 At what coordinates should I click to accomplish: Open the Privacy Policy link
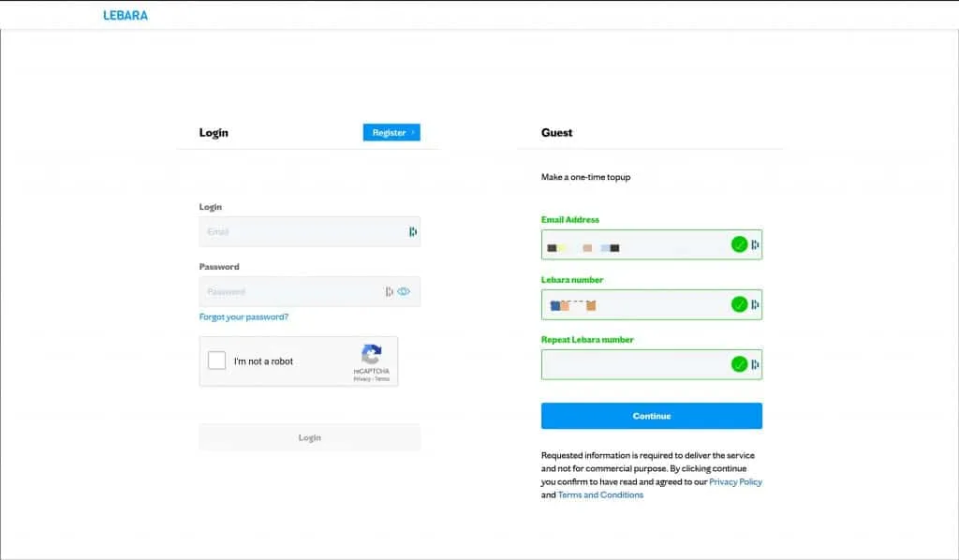[x=735, y=481]
